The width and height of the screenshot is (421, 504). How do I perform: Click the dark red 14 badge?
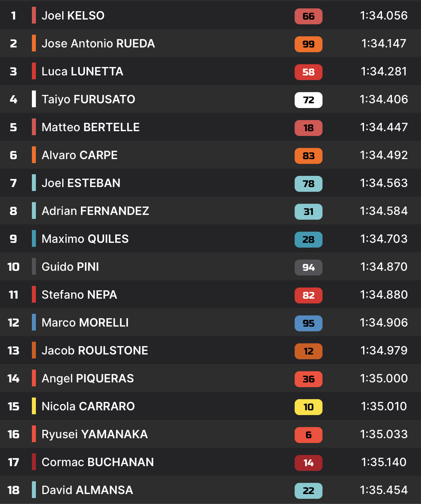[308, 463]
